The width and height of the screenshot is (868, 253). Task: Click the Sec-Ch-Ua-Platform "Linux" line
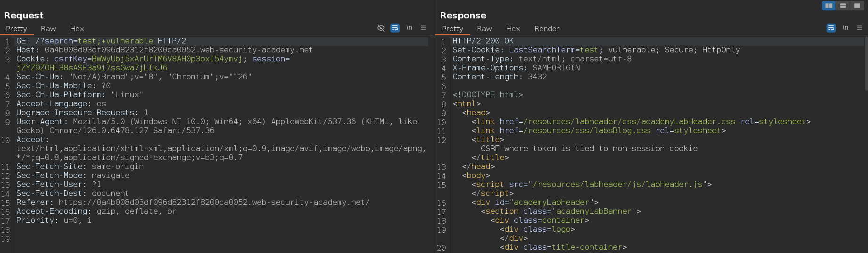[x=80, y=95]
